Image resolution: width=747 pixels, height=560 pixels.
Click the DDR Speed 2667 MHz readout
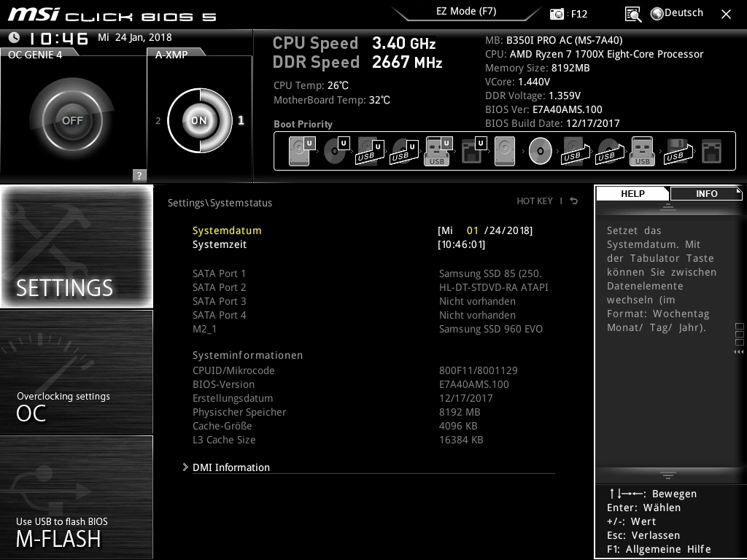[x=357, y=62]
